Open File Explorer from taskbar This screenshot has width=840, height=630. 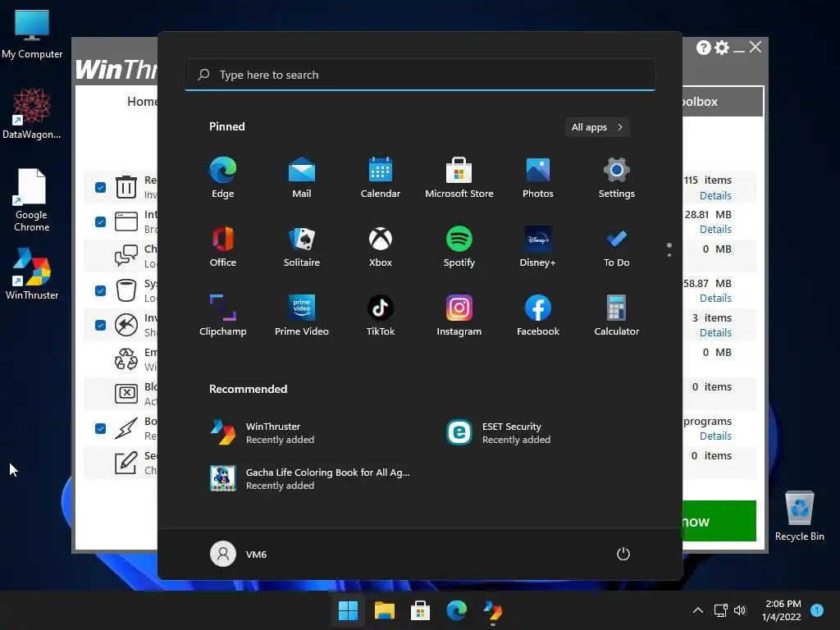point(384,610)
